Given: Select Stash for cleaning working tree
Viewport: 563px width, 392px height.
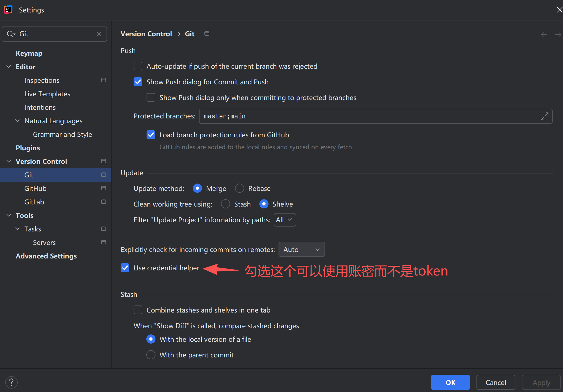Looking at the screenshot, I should (226, 204).
